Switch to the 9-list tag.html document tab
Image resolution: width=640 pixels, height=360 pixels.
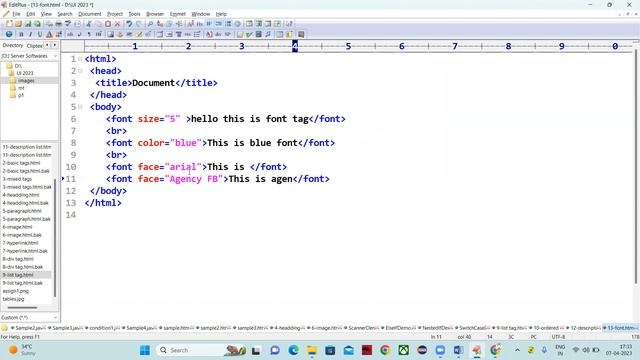click(510, 328)
